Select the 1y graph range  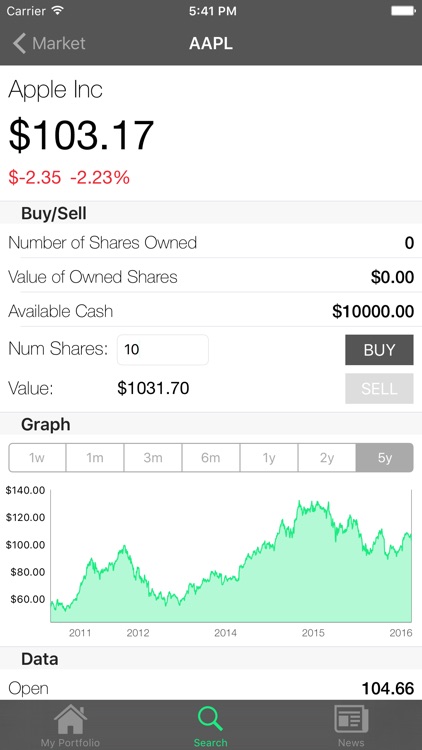pyautogui.click(x=269, y=458)
